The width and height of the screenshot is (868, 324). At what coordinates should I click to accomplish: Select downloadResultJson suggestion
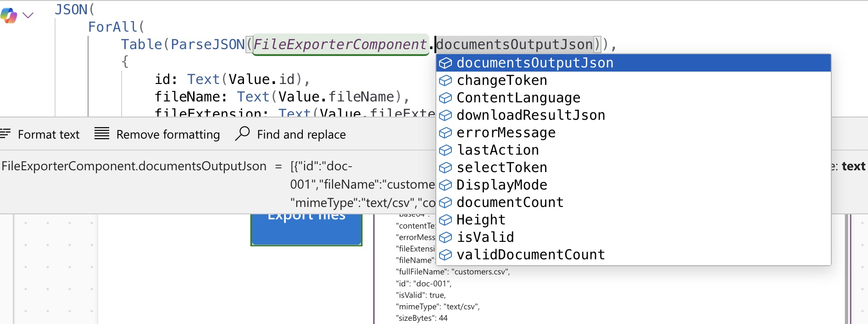point(634,115)
